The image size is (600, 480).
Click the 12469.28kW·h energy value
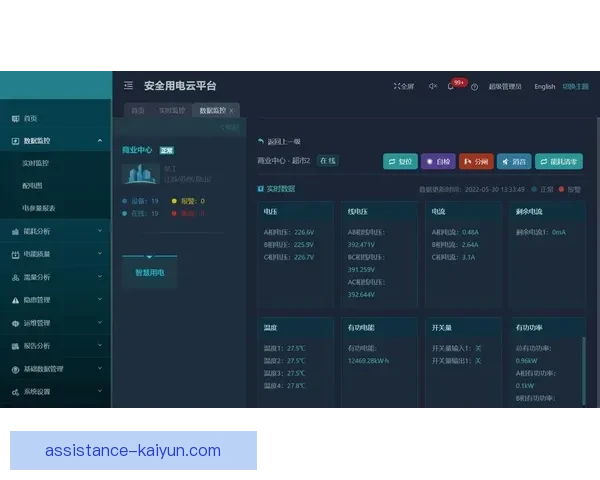pos(368,361)
